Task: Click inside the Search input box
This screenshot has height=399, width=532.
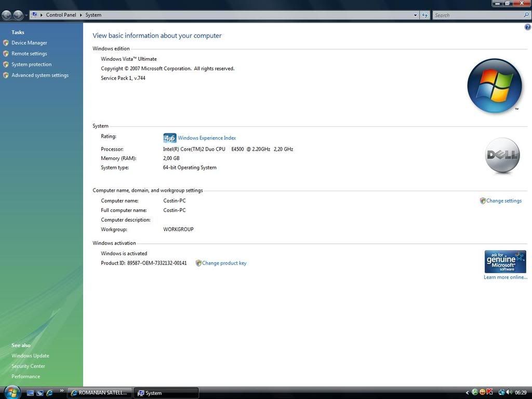Action: pos(478,15)
